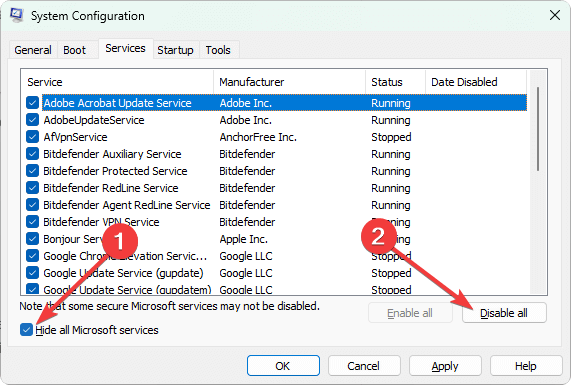Switch to the General tab

pos(33,50)
